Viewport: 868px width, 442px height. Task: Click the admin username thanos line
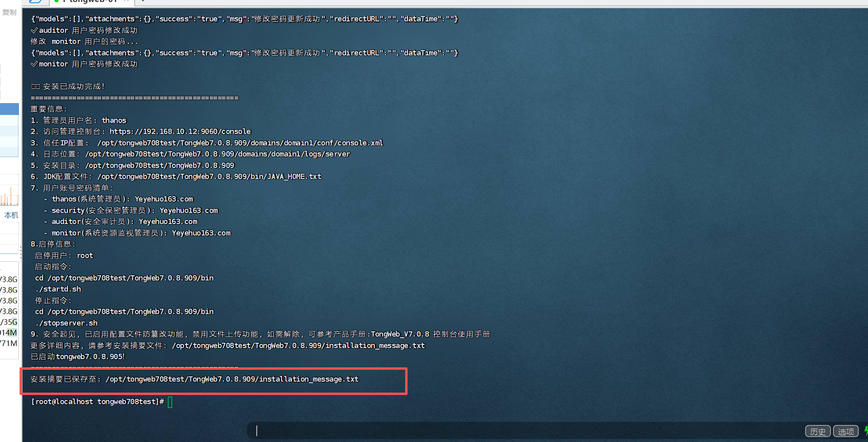pyautogui.click(x=79, y=120)
